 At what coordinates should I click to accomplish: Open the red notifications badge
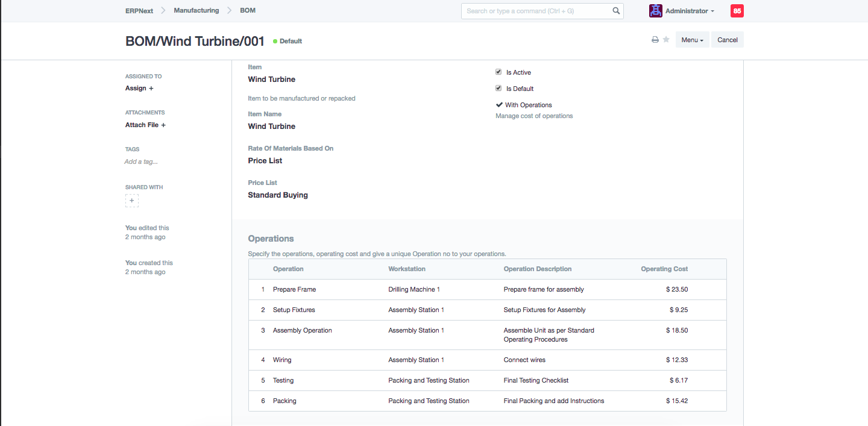[737, 11]
